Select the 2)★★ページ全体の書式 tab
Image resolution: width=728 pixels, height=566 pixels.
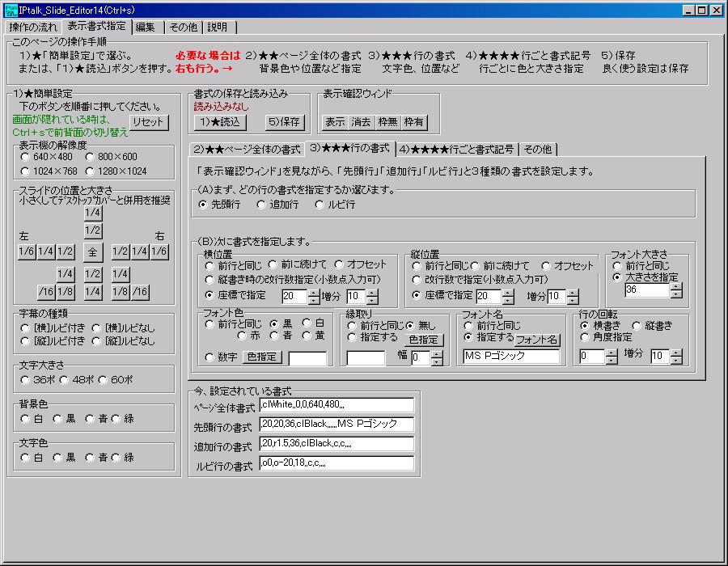[247, 150]
